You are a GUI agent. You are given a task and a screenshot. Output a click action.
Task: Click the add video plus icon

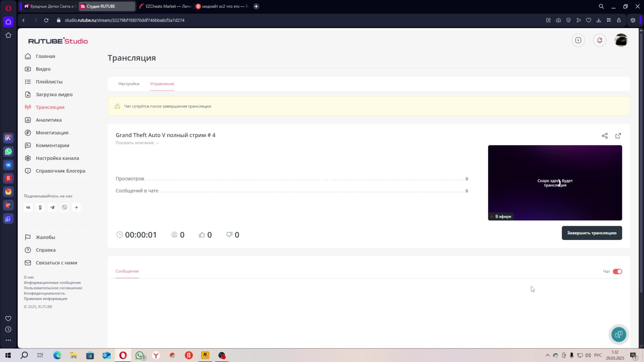tap(578, 40)
